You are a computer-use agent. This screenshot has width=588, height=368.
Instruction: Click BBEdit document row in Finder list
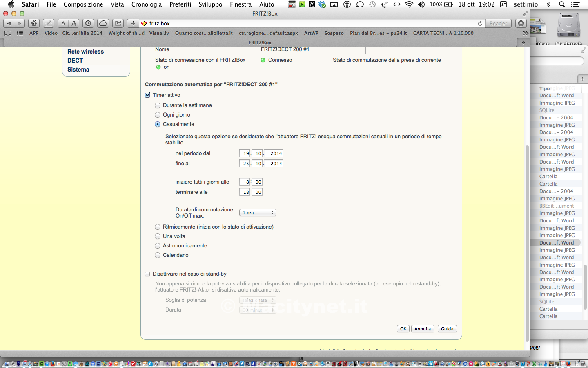[557, 206]
